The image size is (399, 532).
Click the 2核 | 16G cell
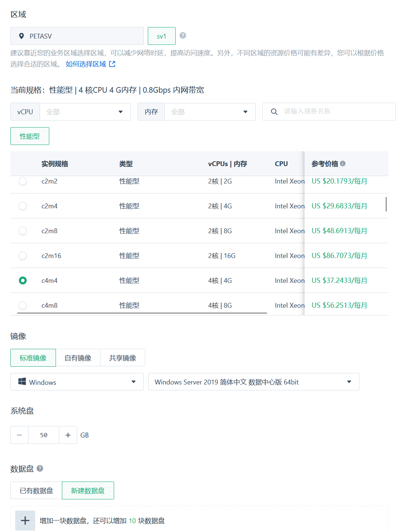[x=222, y=255]
